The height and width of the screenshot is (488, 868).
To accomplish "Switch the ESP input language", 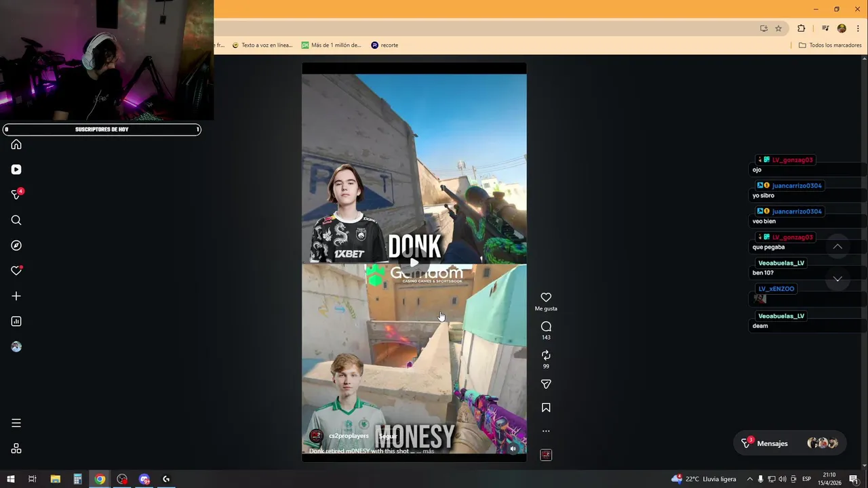I will coord(806,479).
